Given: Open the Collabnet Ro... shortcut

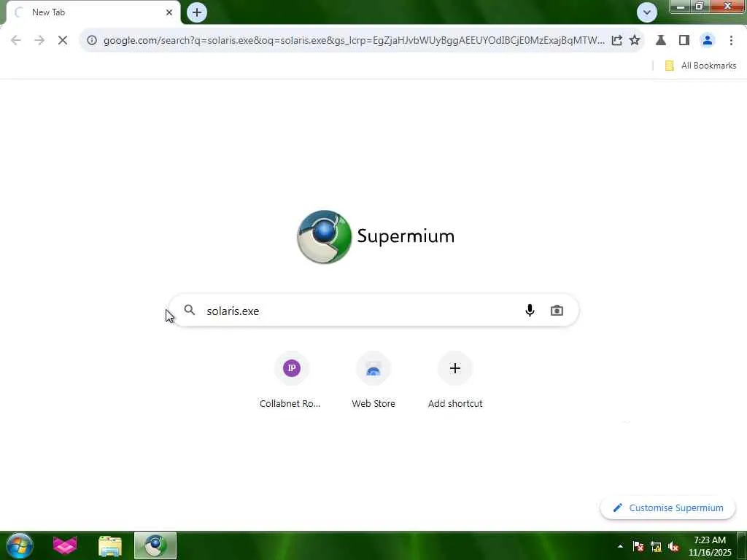Looking at the screenshot, I should point(290,381).
